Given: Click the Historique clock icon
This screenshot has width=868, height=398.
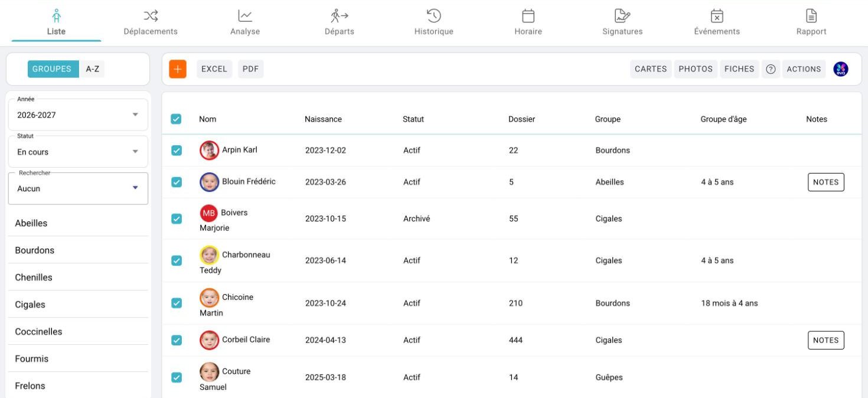Looking at the screenshot, I should click(x=434, y=15).
